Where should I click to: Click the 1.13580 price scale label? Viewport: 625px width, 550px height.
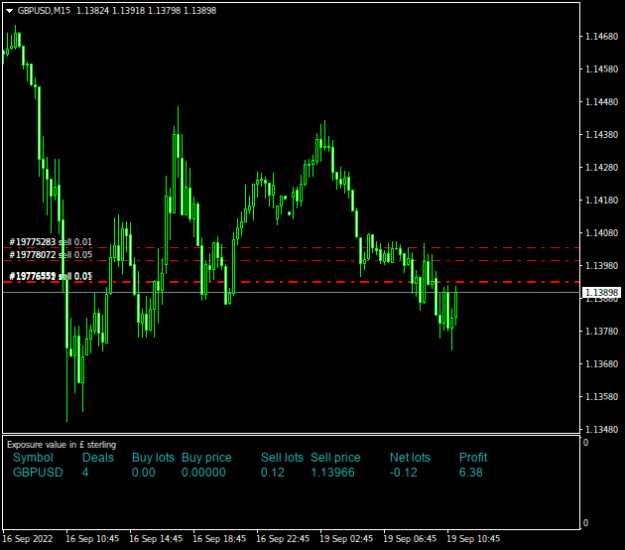click(601, 397)
